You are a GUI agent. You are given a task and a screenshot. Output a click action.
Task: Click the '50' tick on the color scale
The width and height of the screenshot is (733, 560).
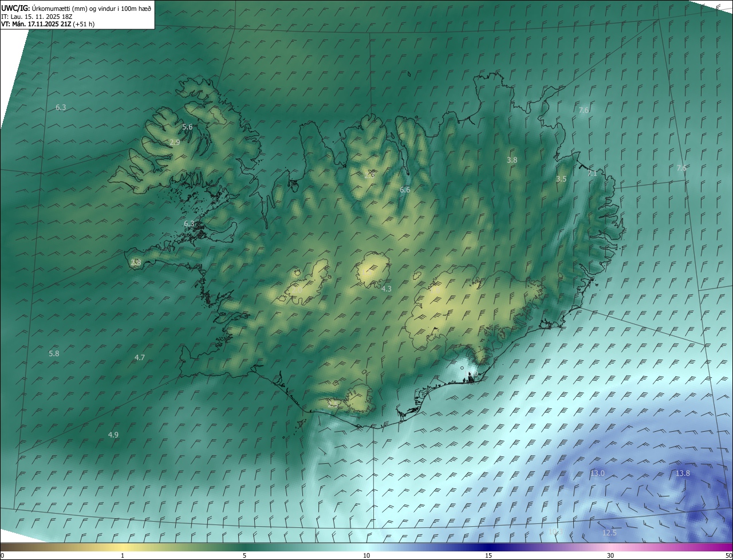[728, 555]
